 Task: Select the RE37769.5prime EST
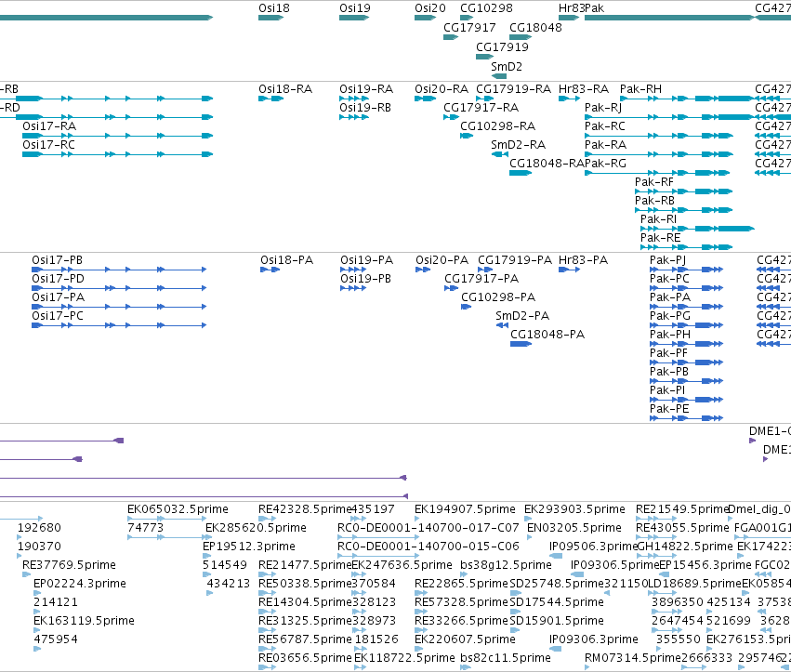coord(26,574)
